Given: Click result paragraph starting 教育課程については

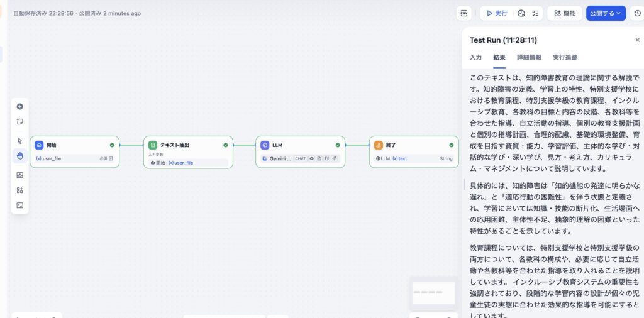Looking at the screenshot, I should [x=555, y=282].
